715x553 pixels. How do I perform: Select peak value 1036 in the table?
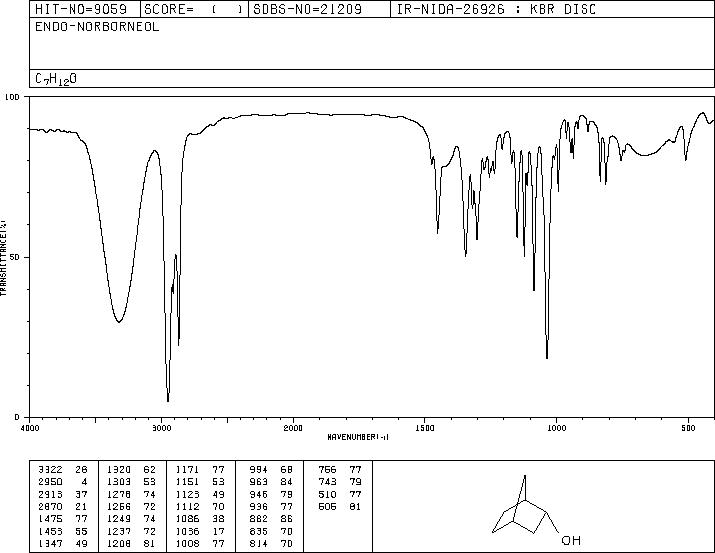pyautogui.click(x=187, y=531)
